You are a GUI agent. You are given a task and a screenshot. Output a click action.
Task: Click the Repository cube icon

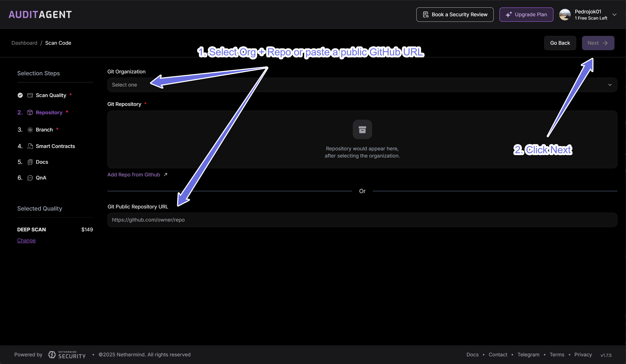[x=30, y=112]
